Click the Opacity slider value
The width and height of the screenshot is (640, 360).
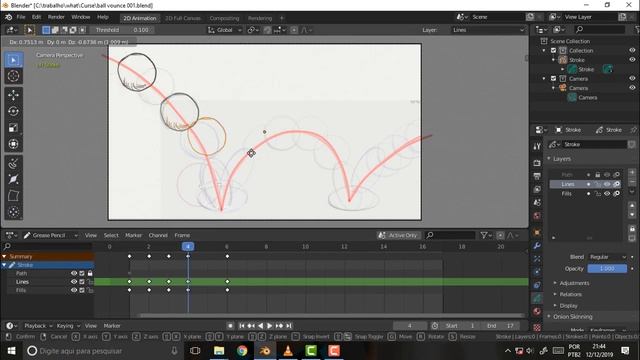(607, 269)
